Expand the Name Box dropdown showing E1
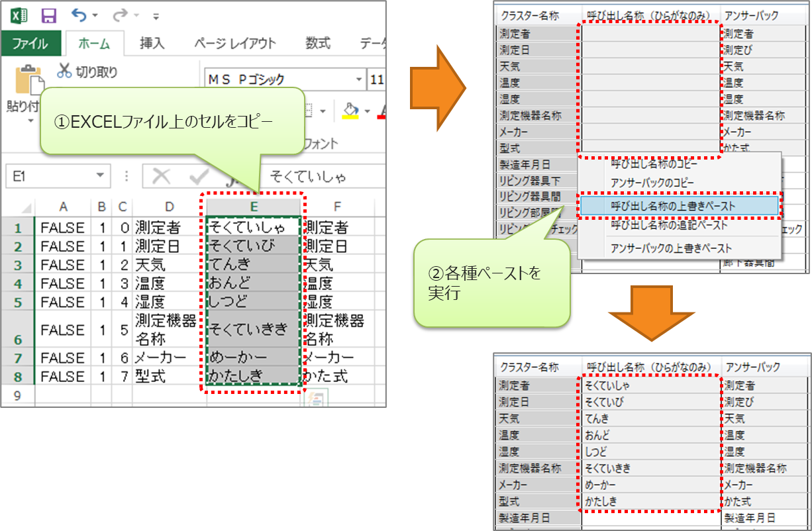This screenshot has height=531, width=812. 100,176
